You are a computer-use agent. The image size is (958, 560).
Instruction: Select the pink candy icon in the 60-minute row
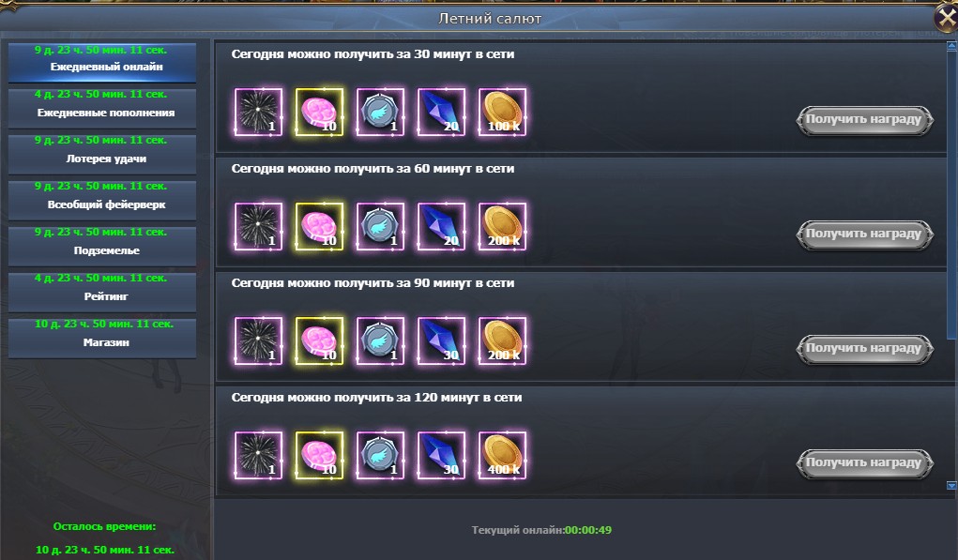(x=320, y=227)
